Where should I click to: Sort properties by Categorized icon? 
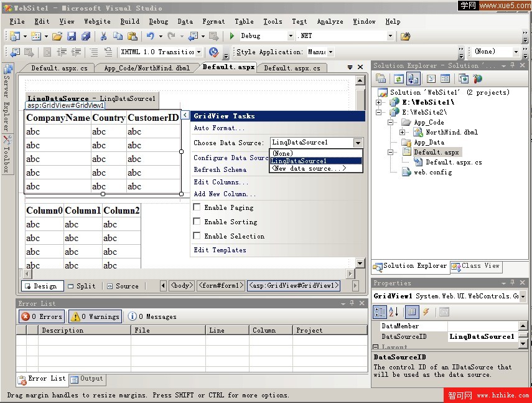380,311
